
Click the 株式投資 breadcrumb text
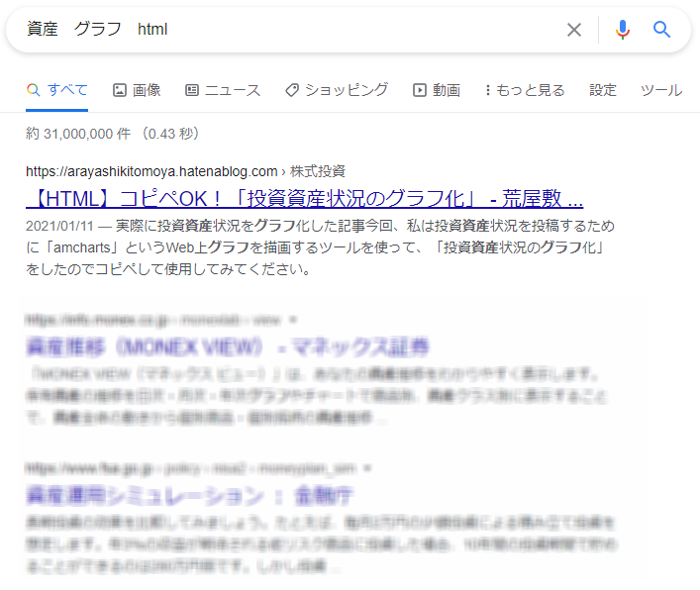[x=318, y=171]
